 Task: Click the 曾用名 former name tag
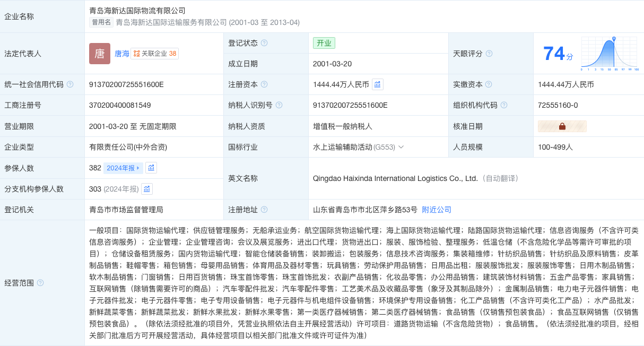tap(101, 22)
